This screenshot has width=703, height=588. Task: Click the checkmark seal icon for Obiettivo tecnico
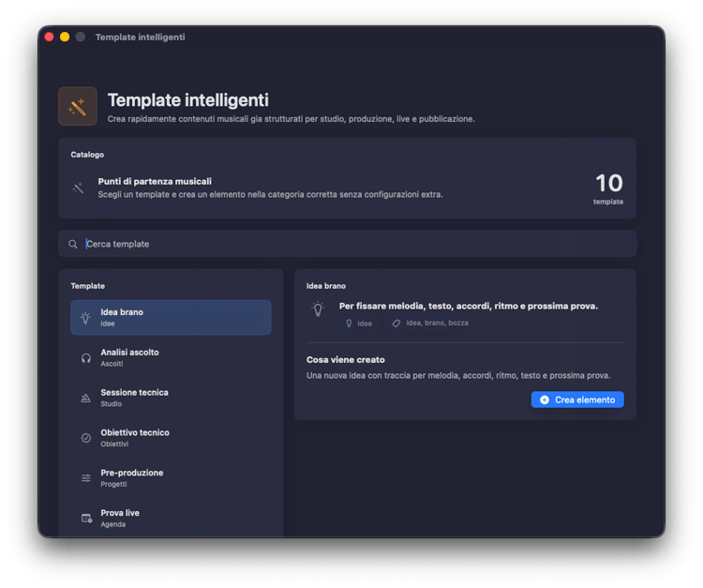point(86,438)
